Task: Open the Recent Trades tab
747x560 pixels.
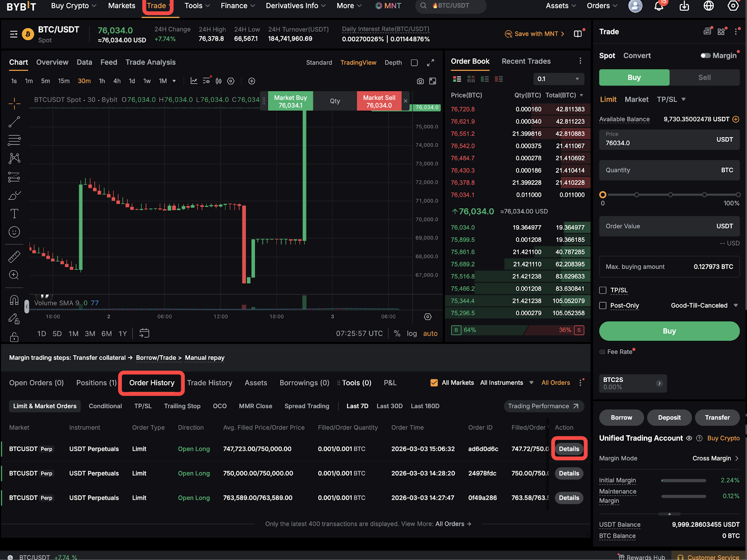Action: [x=526, y=61]
